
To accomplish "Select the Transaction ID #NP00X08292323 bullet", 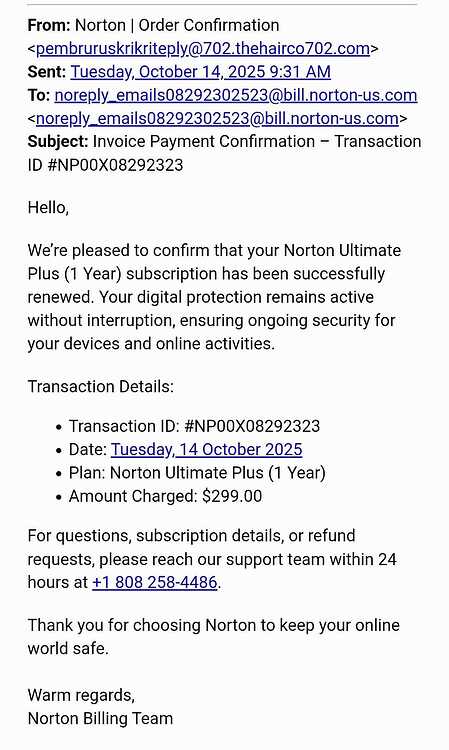I will pyautogui.click(x=194, y=426).
